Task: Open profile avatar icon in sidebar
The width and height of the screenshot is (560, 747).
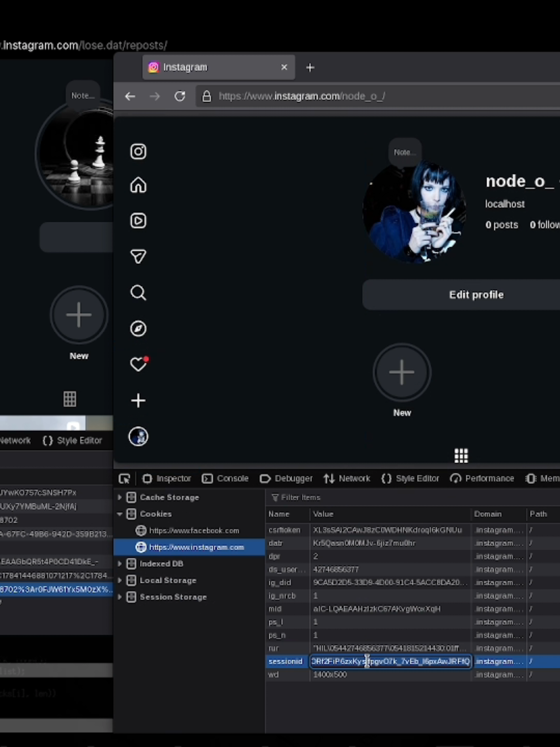Action: (x=138, y=436)
